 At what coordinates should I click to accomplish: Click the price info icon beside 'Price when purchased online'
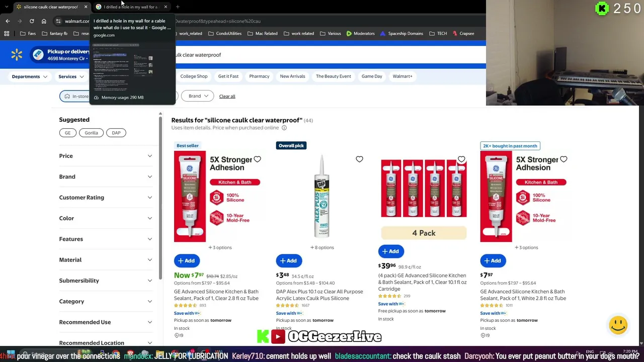[x=284, y=128]
